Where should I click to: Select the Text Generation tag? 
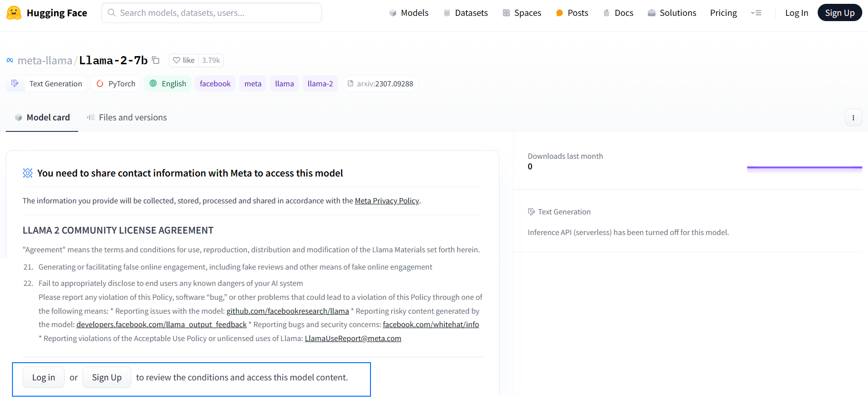(x=46, y=83)
